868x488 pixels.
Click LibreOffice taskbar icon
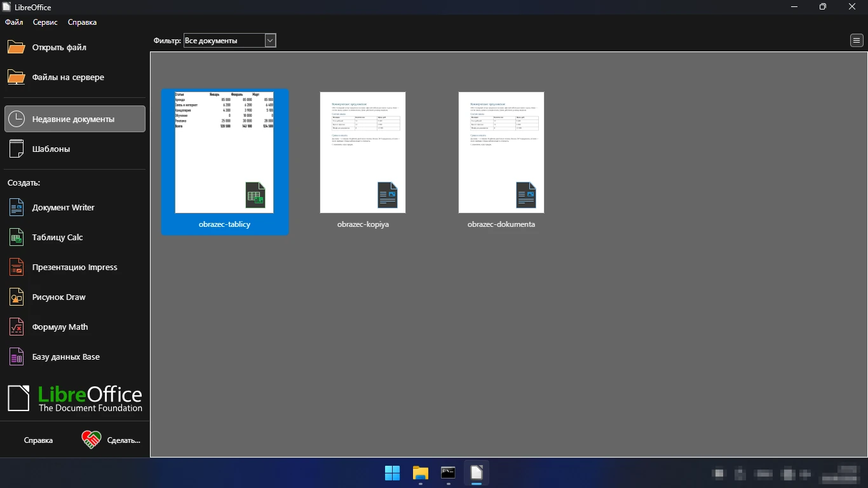pyautogui.click(x=477, y=473)
